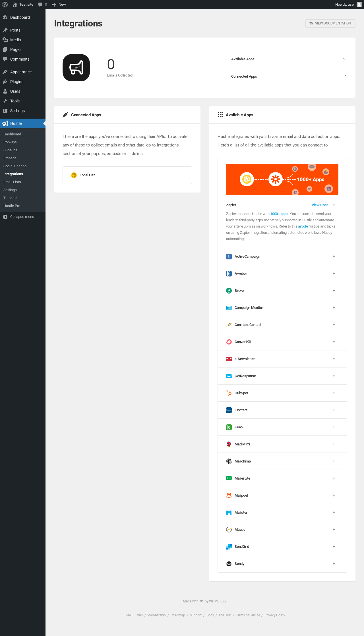Open the Posts menu

coord(23,30)
